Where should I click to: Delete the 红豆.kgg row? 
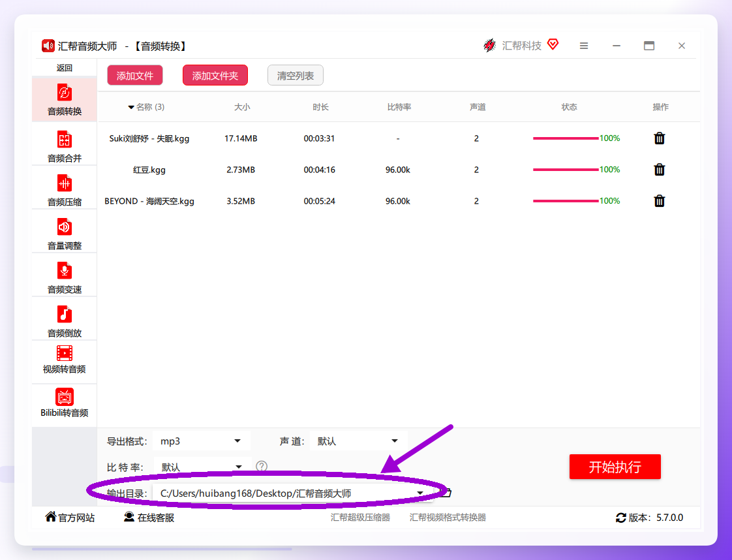click(659, 170)
